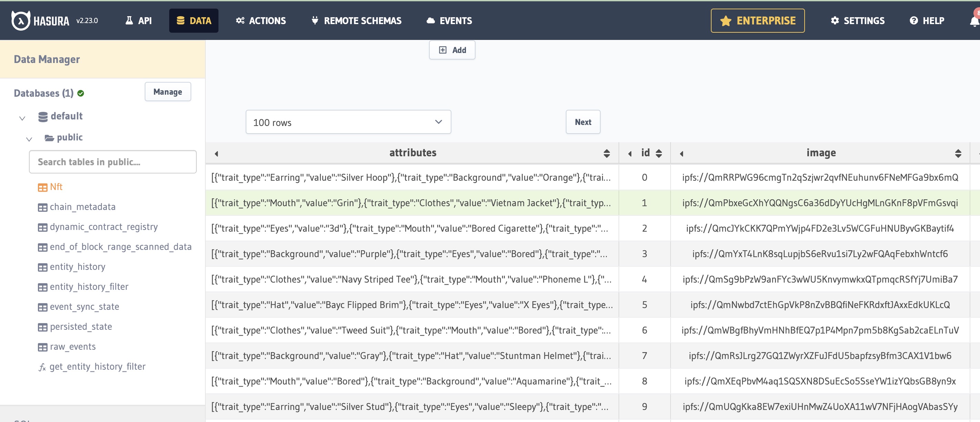Click on Nft table
The height and width of the screenshot is (422, 980).
[x=55, y=186]
